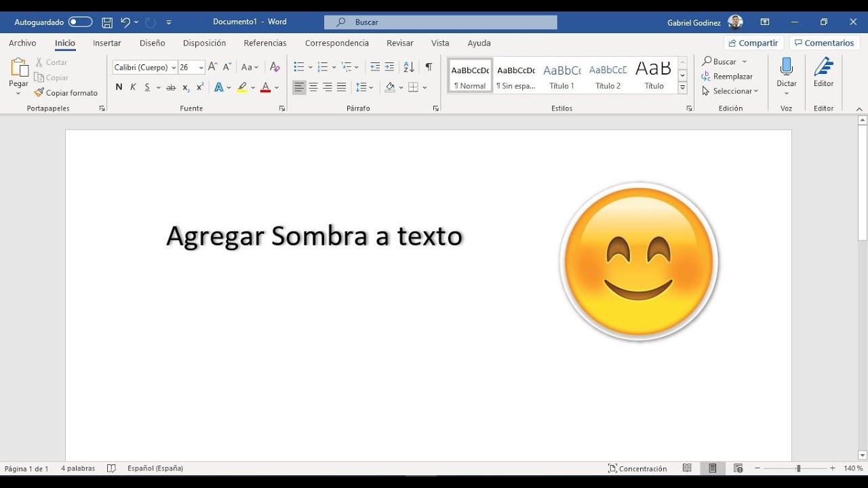
Task: Apply subscript formatting
Action: [x=186, y=87]
